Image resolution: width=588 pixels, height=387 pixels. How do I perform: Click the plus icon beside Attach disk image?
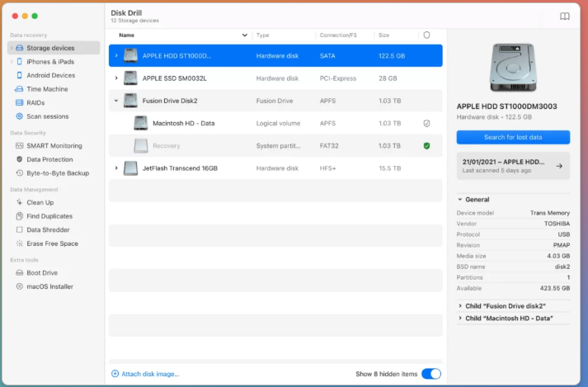click(x=115, y=374)
